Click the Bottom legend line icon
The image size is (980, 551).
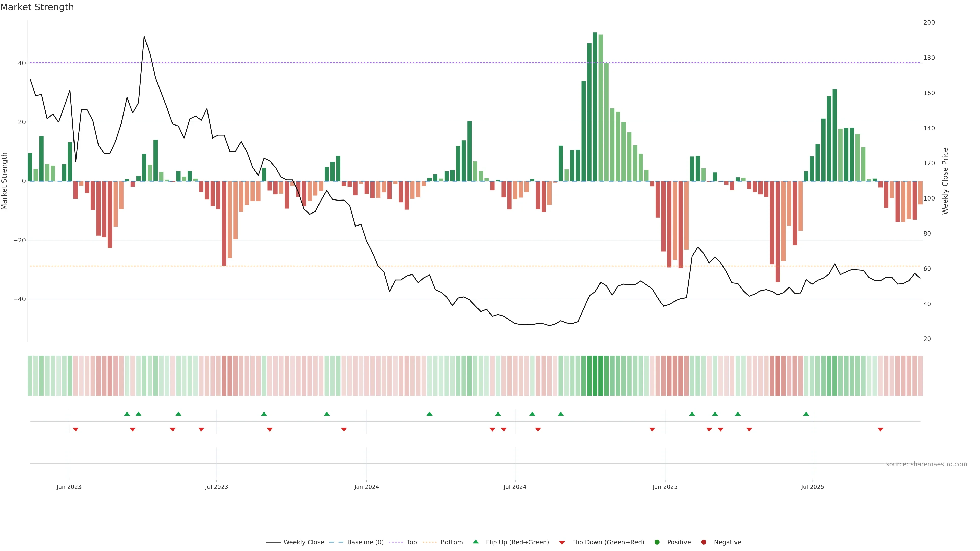430,542
